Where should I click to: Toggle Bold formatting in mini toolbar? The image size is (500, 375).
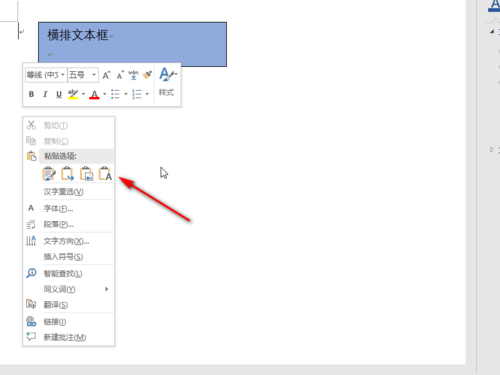31,94
